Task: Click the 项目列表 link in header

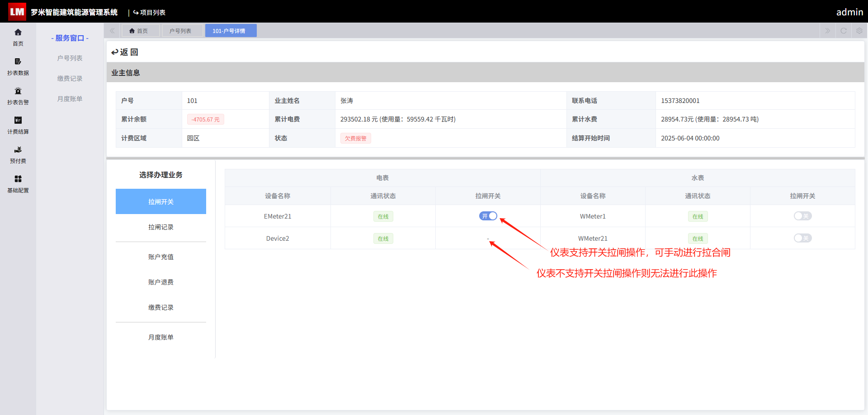Action: (149, 13)
